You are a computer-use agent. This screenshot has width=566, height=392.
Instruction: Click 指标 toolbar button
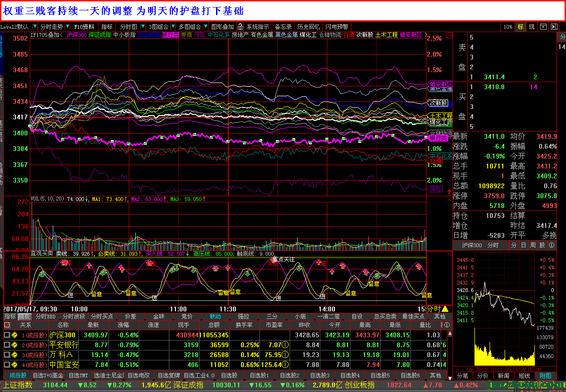[x=107, y=27]
